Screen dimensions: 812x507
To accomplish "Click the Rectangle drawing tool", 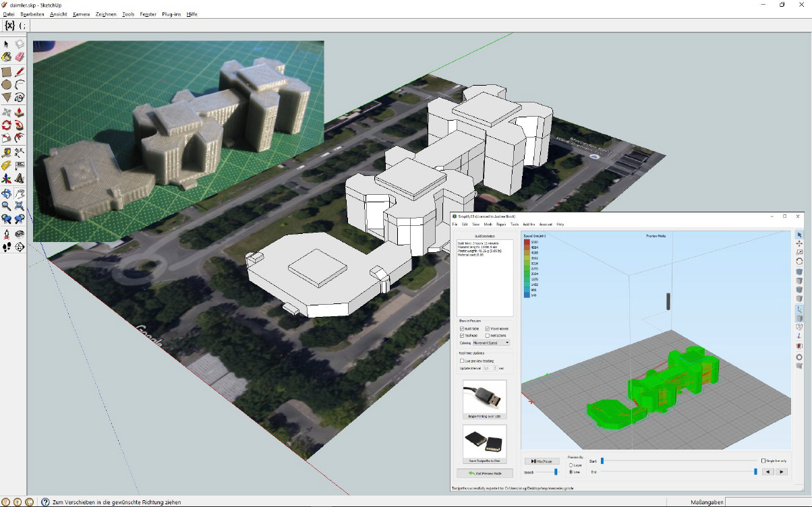I will coord(6,71).
